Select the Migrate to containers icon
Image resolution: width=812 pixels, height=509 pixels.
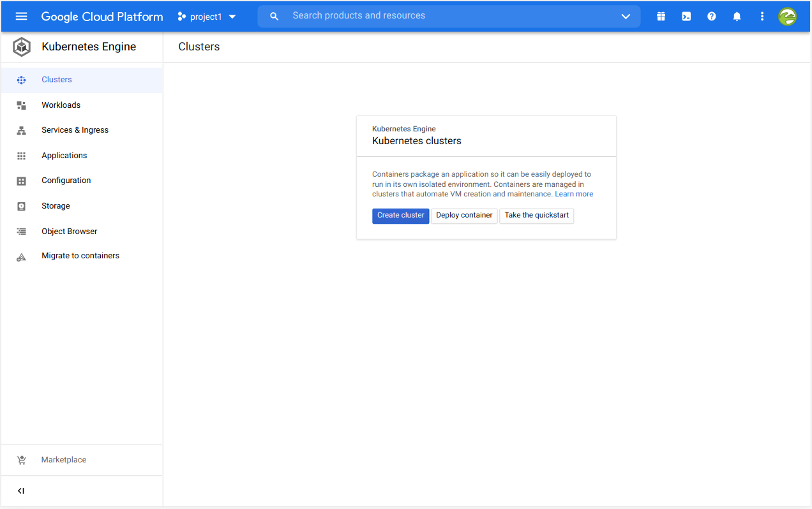click(21, 256)
